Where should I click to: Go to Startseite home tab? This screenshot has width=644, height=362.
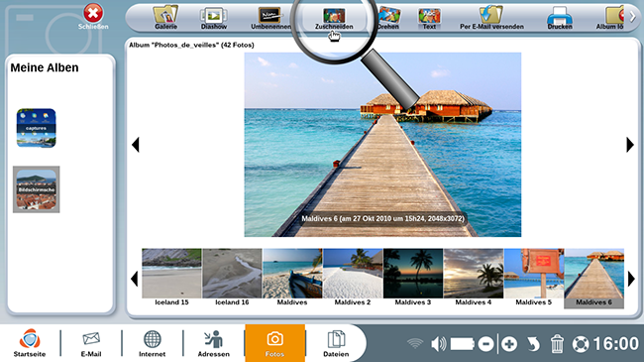click(x=30, y=343)
